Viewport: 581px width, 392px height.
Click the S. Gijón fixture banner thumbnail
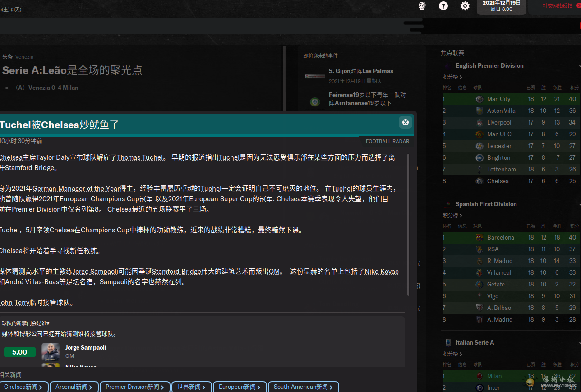click(x=315, y=76)
